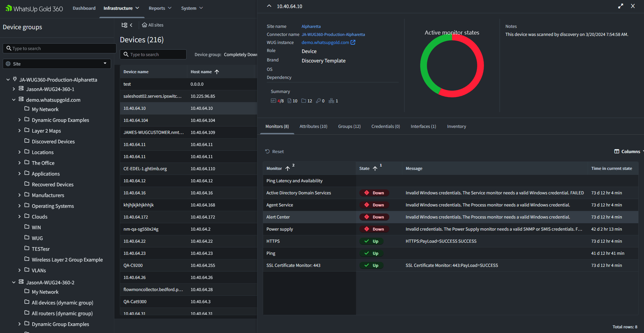
Task: Click the home icon beside All sites
Action: tap(145, 25)
